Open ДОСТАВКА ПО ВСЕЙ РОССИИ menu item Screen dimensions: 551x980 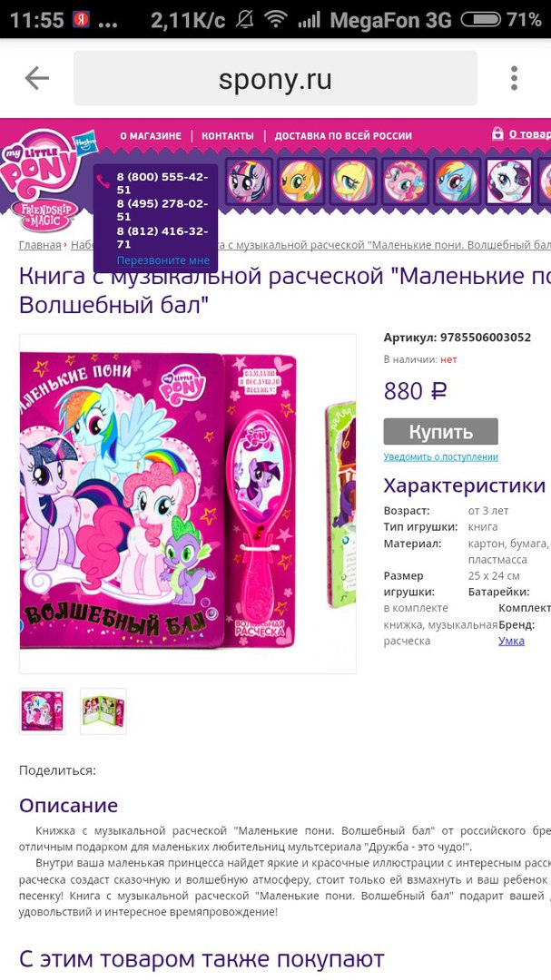click(x=343, y=135)
